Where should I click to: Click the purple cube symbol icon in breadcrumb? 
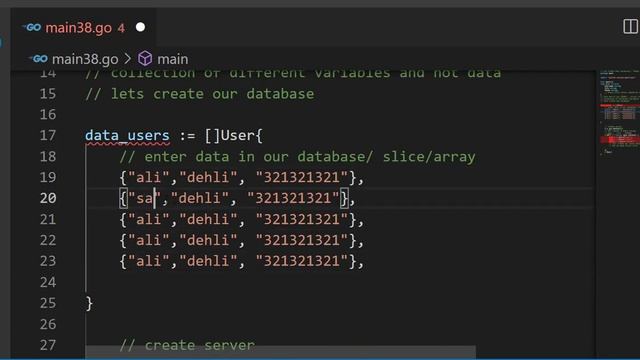145,59
